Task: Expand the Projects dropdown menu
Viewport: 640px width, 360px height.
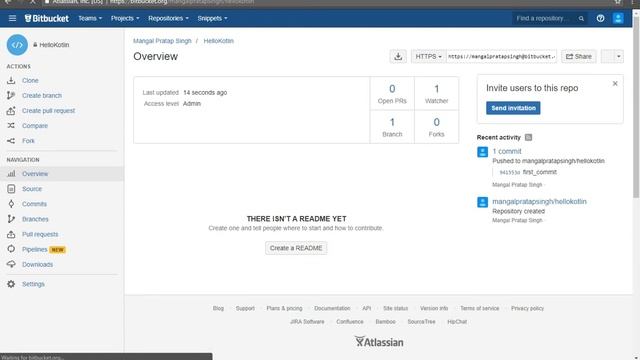Action: tap(125, 18)
